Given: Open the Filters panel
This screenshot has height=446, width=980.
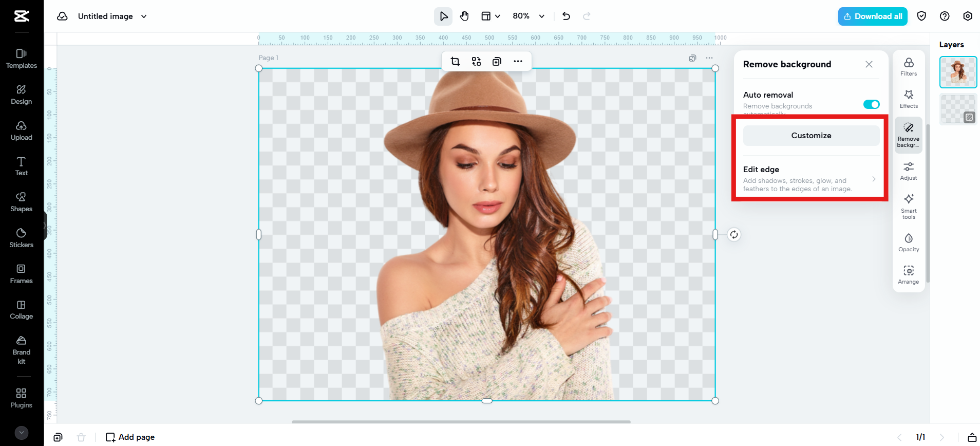Looking at the screenshot, I should (908, 67).
